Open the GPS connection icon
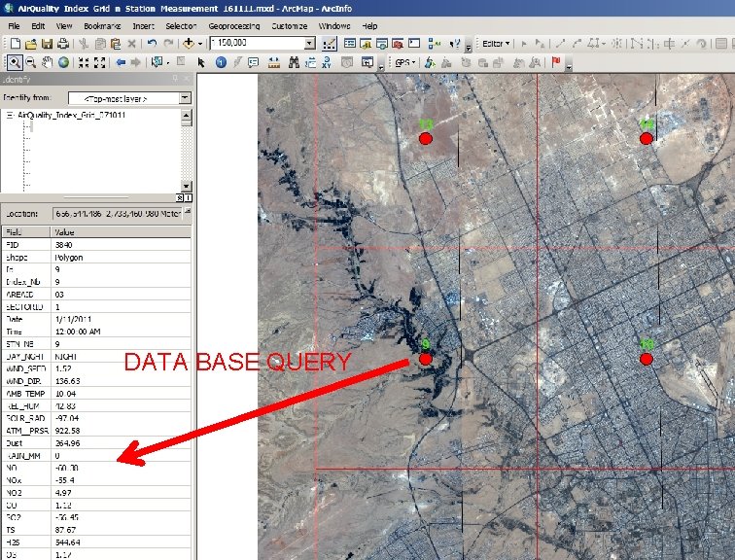The image size is (735, 560). (429, 62)
